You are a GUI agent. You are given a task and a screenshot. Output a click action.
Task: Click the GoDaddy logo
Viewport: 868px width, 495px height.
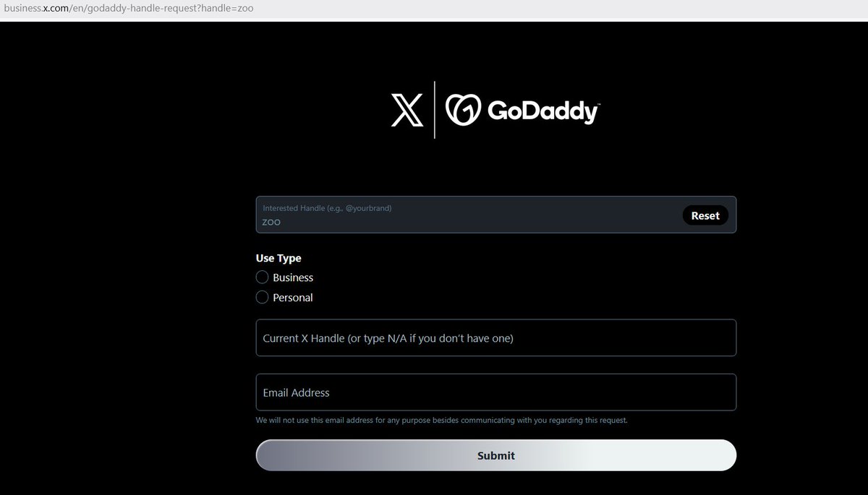[523, 110]
